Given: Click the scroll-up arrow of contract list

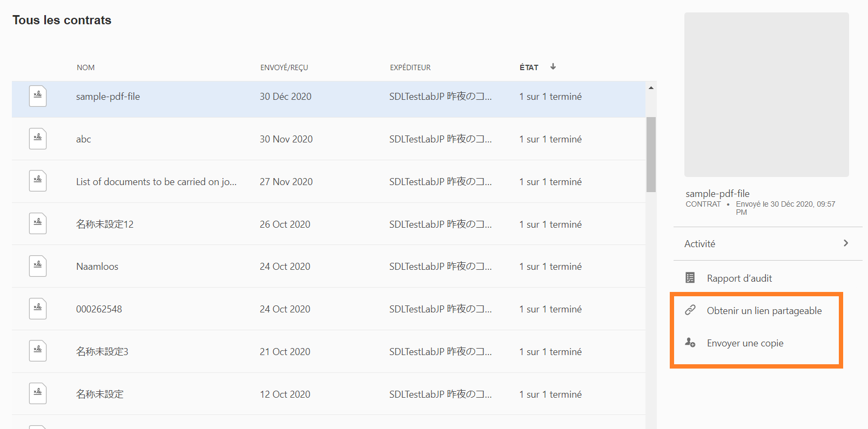Looking at the screenshot, I should pyautogui.click(x=651, y=87).
